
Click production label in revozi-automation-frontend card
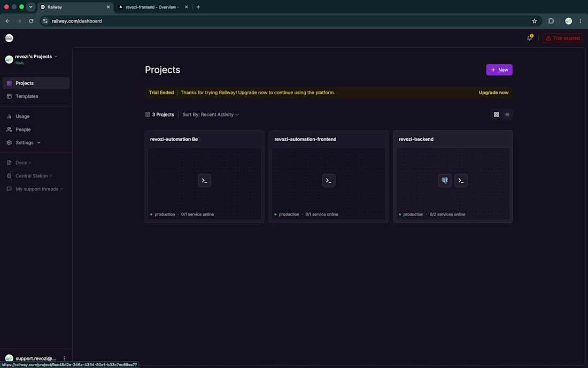click(x=289, y=214)
